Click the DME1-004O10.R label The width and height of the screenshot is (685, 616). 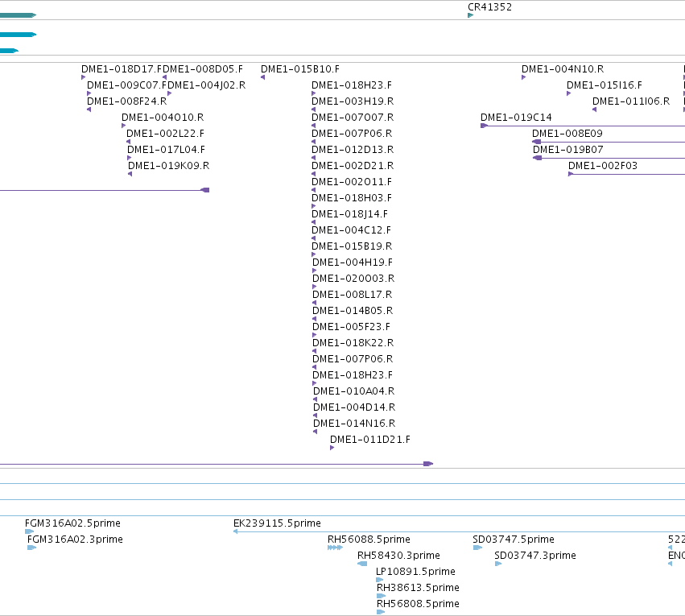[163, 118]
